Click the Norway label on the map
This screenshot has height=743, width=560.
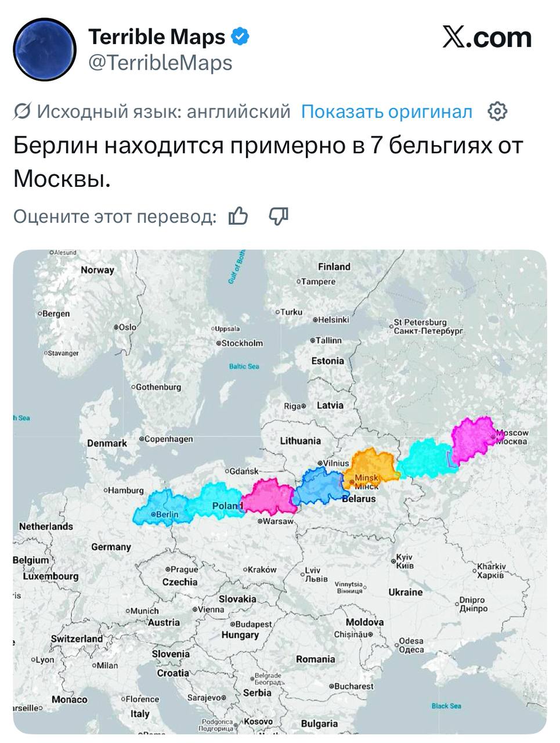(x=97, y=270)
